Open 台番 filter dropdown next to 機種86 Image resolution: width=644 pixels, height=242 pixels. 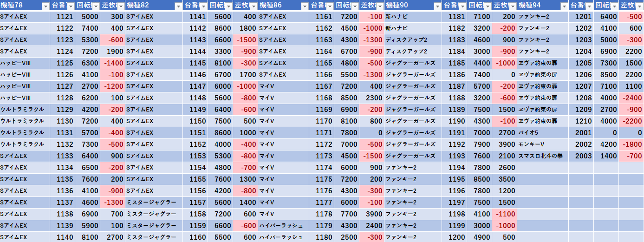[x=329, y=6]
